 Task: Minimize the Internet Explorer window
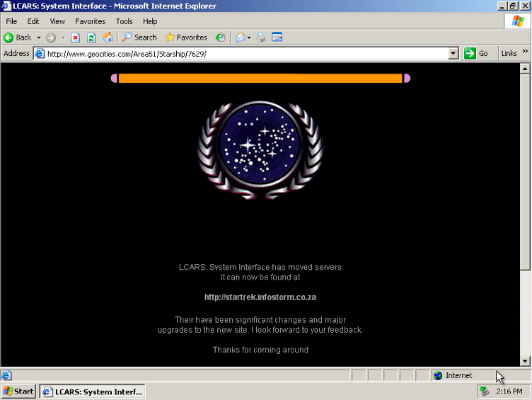502,6
